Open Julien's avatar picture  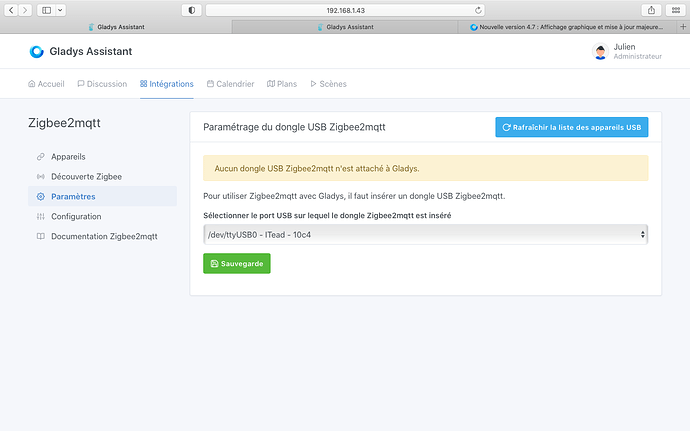[x=600, y=52]
